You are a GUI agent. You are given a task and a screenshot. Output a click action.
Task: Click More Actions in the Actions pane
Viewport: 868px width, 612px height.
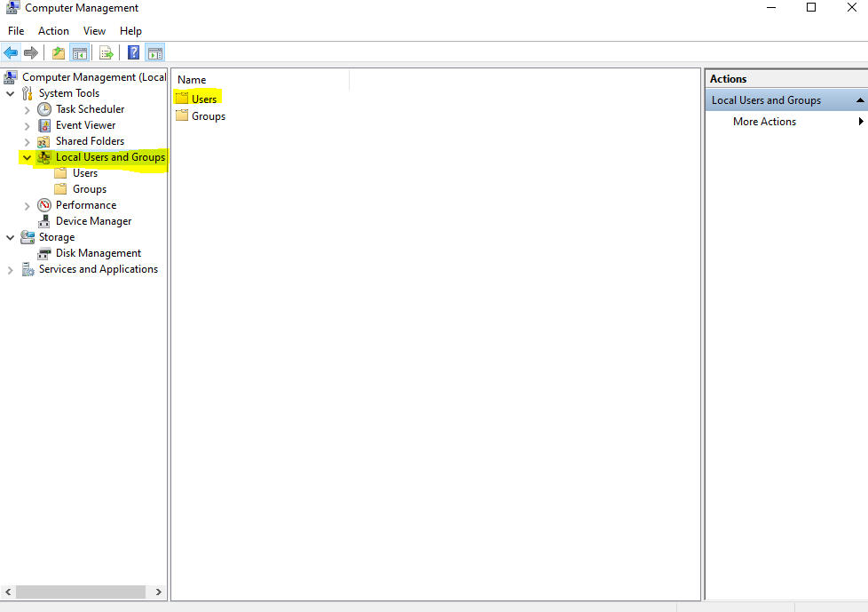pyautogui.click(x=764, y=122)
